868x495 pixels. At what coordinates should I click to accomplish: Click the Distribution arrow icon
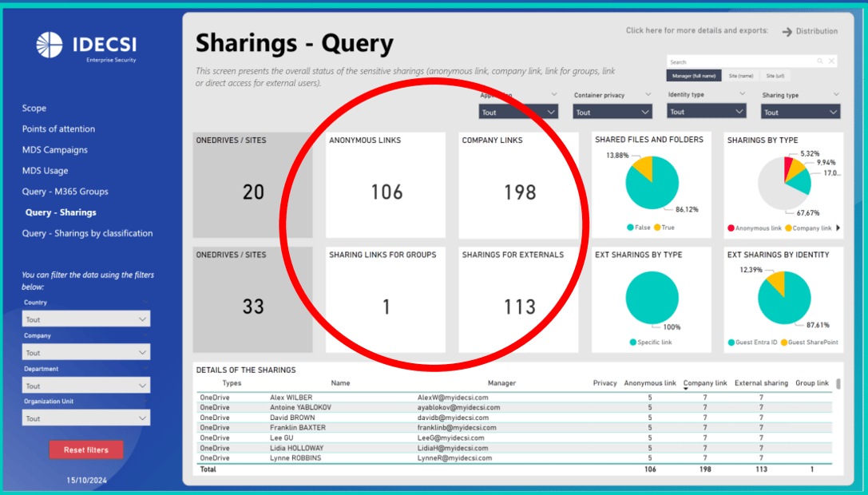pos(787,32)
